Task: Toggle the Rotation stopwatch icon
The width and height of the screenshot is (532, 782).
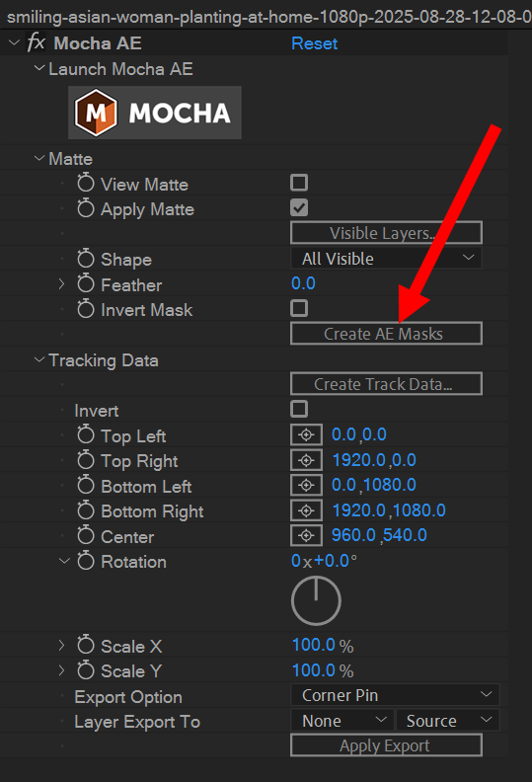Action: point(86,560)
